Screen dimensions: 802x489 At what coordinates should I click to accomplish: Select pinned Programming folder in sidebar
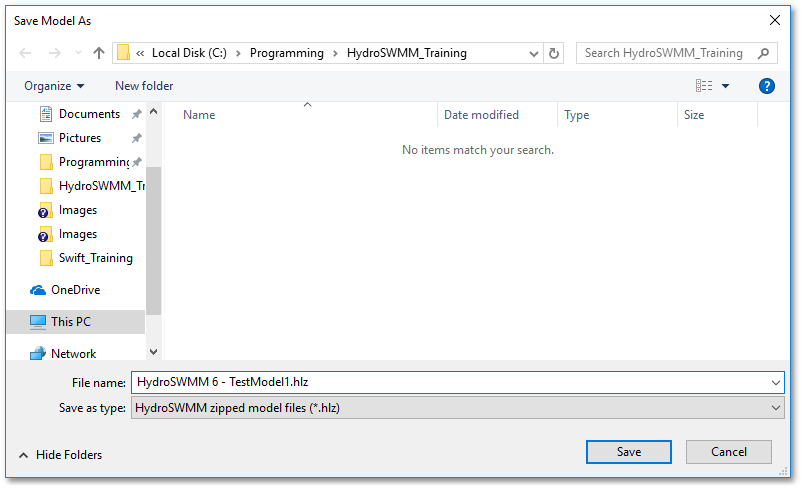point(94,162)
